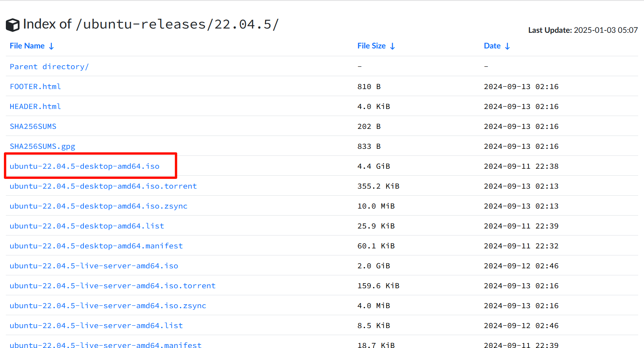Click the 4.4 GiB file size value
Viewport: 644px width, 348px height.
click(374, 166)
